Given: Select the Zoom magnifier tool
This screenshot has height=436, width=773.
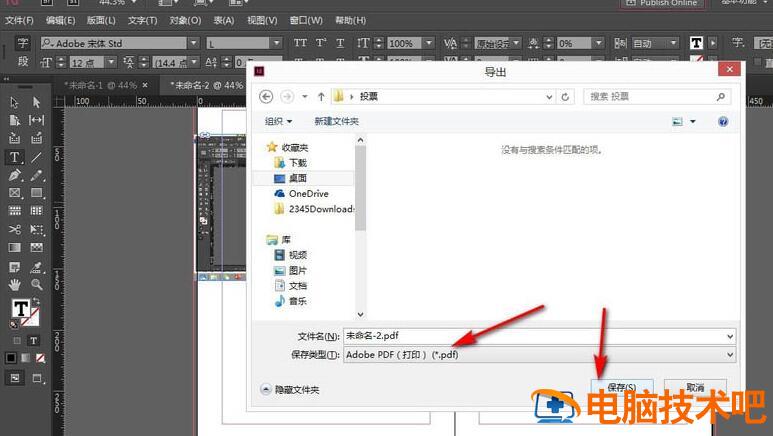Looking at the screenshot, I should 36,285.
